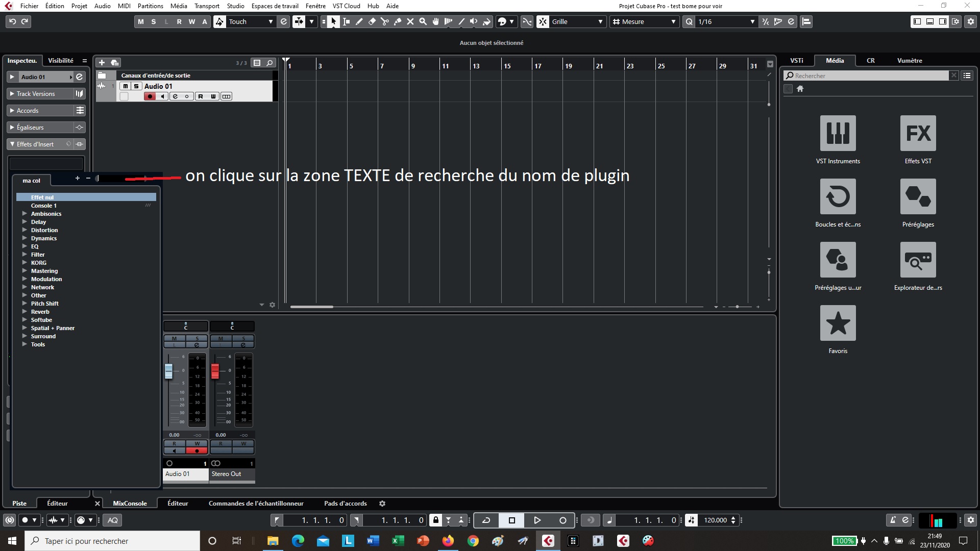The width and height of the screenshot is (980, 551).
Task: Select the Zoom magnifier tool
Action: click(x=423, y=21)
